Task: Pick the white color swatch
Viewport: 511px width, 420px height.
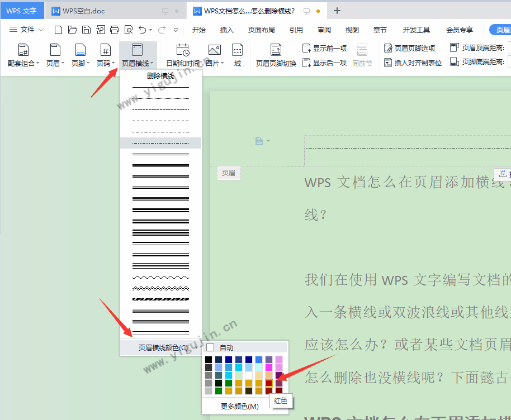Action: pos(249,375)
